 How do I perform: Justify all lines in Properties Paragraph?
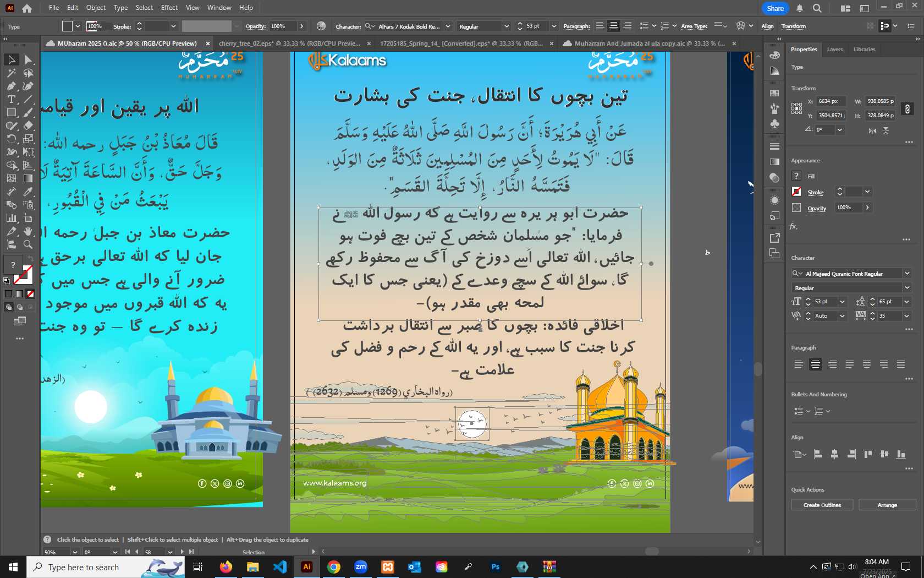point(901,364)
